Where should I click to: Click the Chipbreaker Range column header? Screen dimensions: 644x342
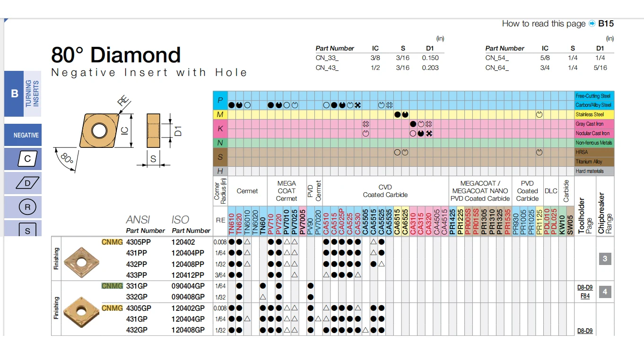pos(605,214)
